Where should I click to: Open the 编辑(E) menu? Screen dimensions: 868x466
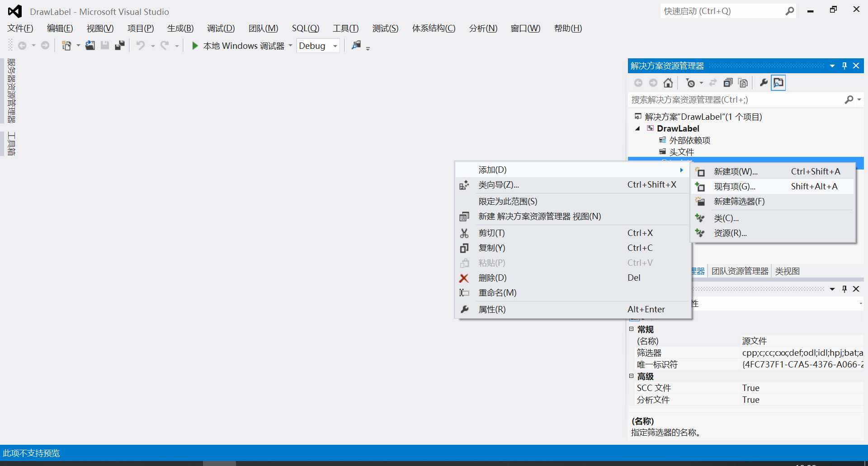60,28
